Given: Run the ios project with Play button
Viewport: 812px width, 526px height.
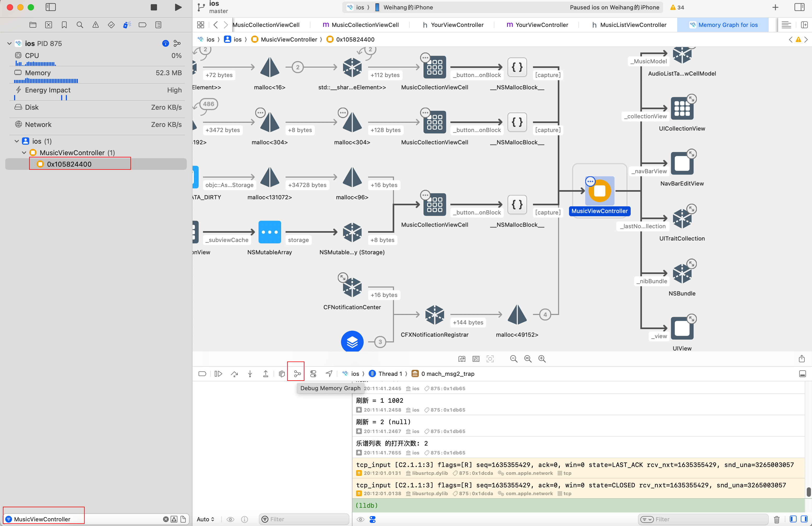Looking at the screenshot, I should [x=178, y=7].
